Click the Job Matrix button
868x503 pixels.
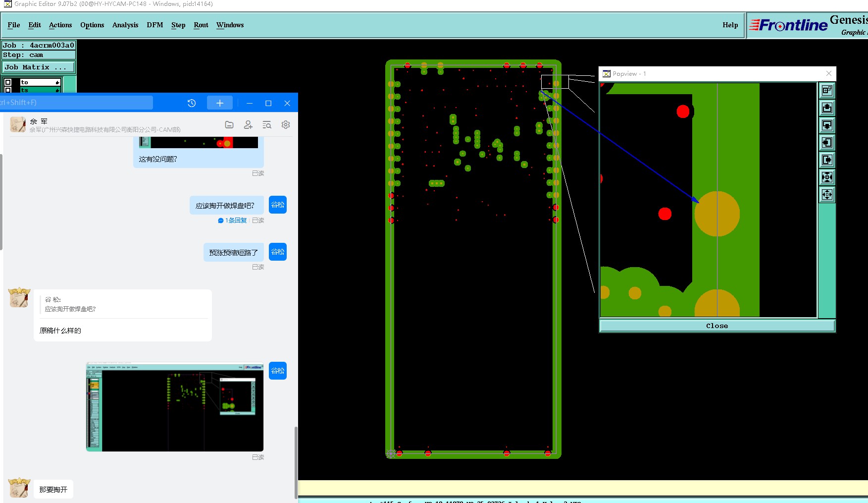click(x=39, y=67)
